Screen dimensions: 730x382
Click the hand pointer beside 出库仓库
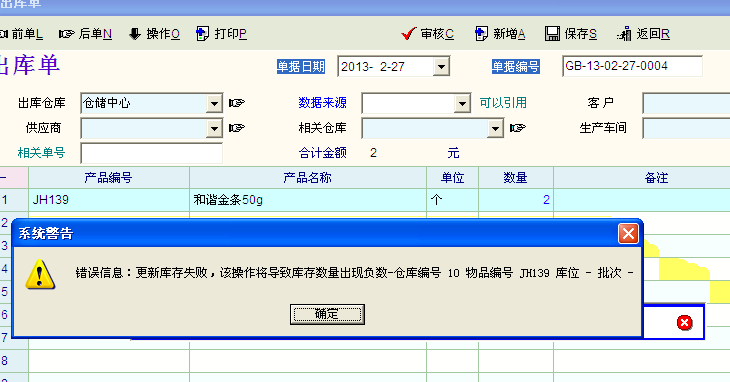[237, 103]
